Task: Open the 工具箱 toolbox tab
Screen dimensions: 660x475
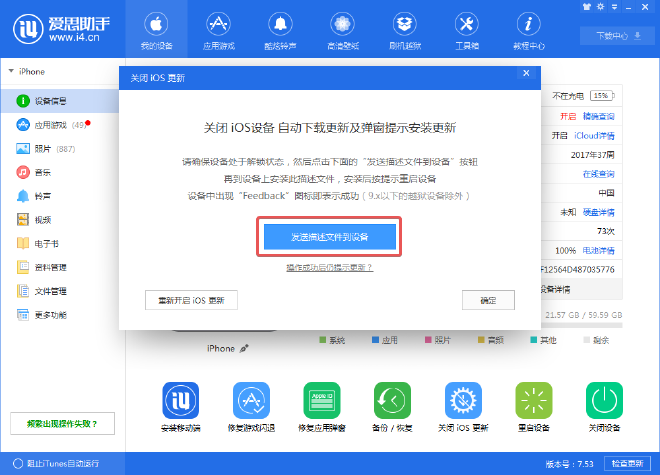Action: [467, 29]
